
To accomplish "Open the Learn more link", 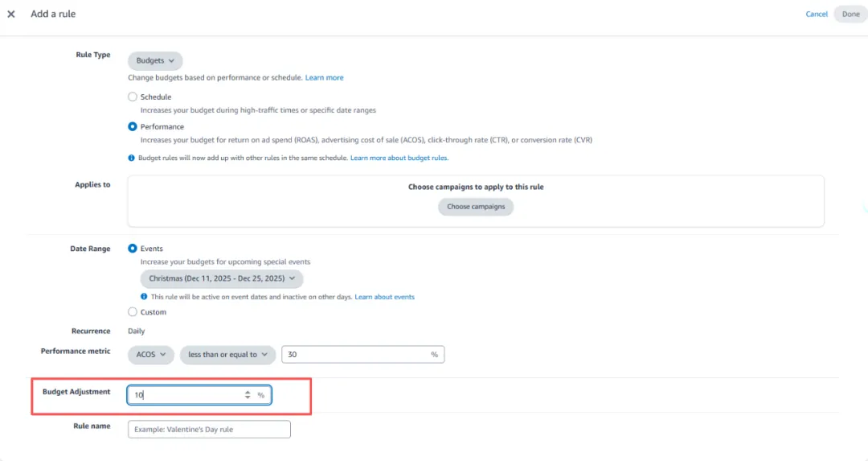I will coord(324,77).
